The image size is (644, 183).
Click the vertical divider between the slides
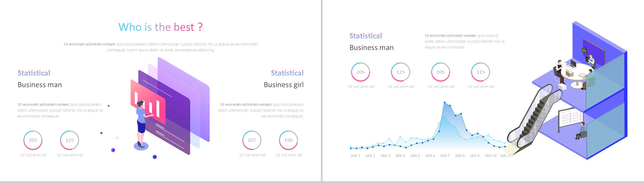(x=322, y=91)
